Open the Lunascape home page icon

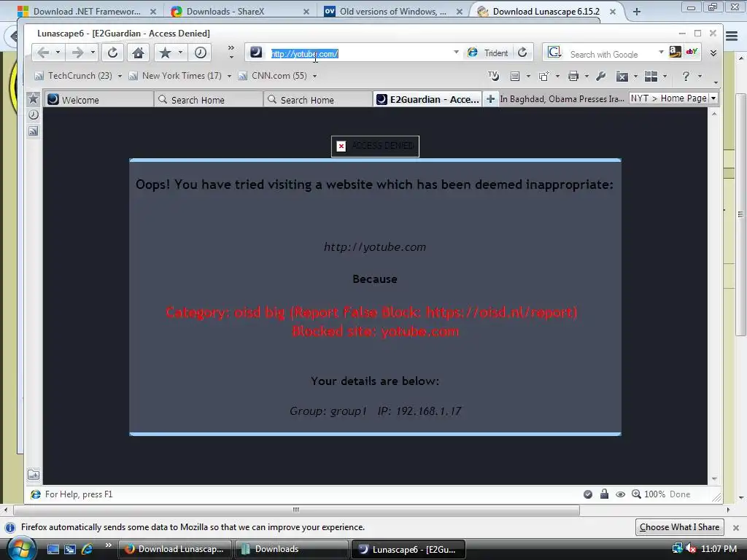pos(138,52)
